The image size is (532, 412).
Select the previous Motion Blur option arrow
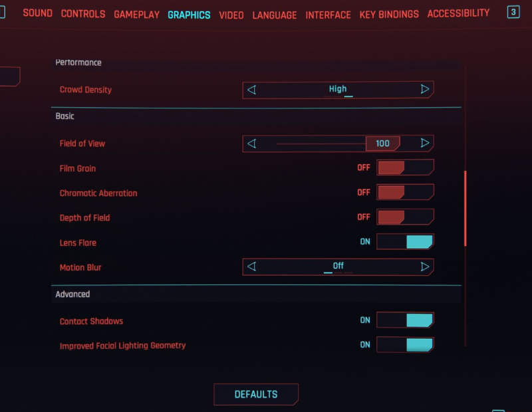pos(251,266)
